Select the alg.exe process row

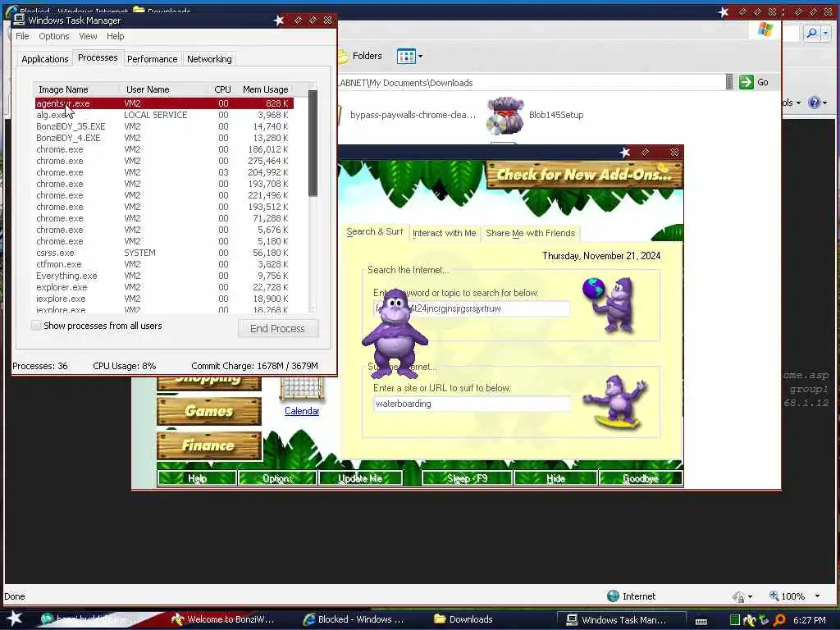pos(164,115)
